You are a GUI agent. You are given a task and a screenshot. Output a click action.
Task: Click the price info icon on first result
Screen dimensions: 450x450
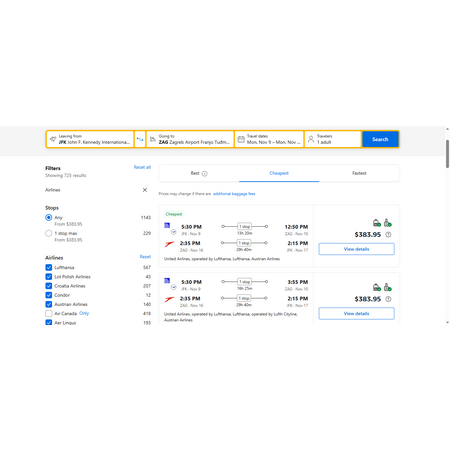tap(388, 235)
